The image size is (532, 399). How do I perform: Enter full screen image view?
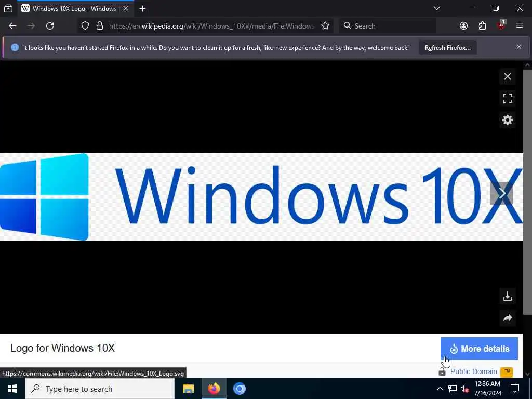507,98
